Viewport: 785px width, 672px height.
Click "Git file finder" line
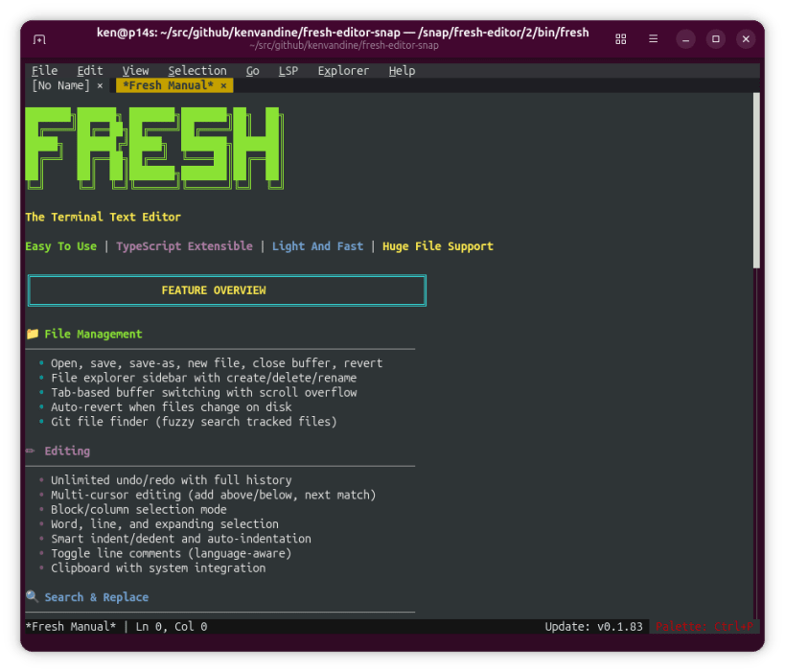(194, 422)
